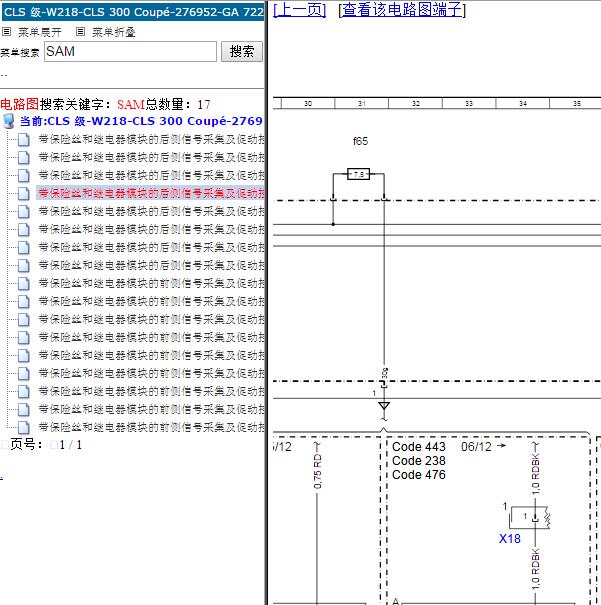Click the ground triangle symbol below pin 1

click(x=384, y=406)
